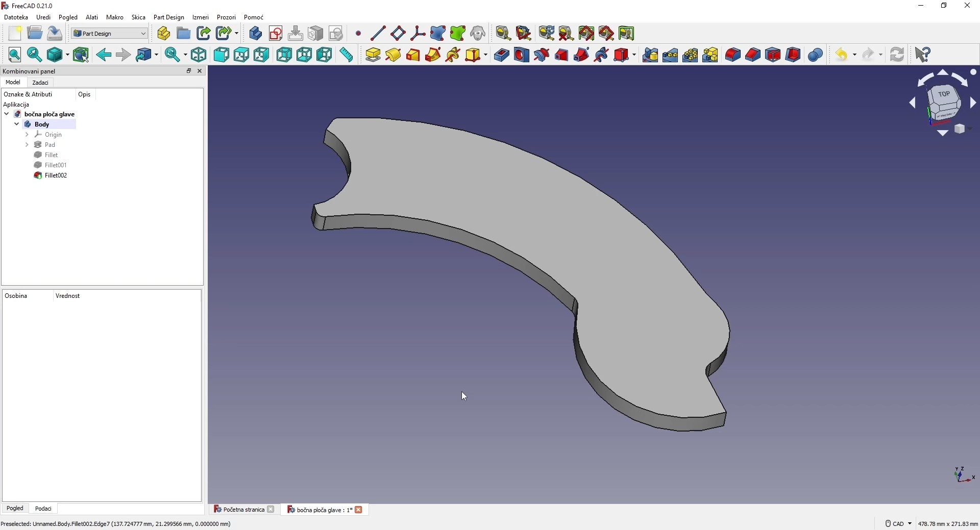This screenshot has width=980, height=530.
Task: Click the Measure distance ruler icon
Action: [x=347, y=55]
